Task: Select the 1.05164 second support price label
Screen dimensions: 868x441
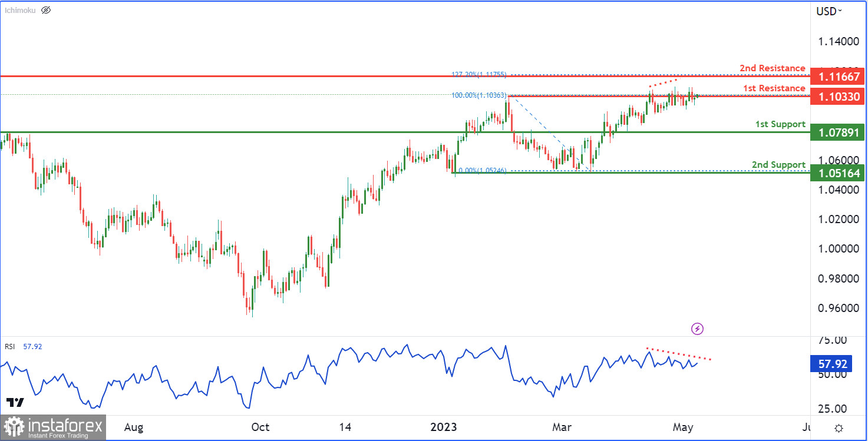Action: [x=836, y=173]
